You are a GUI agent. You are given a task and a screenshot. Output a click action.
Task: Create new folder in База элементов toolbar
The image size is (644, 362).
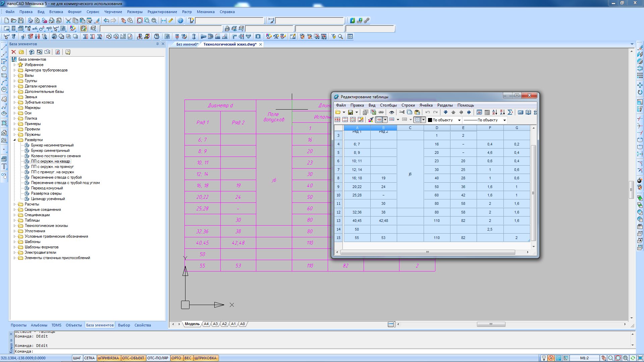pos(21,52)
